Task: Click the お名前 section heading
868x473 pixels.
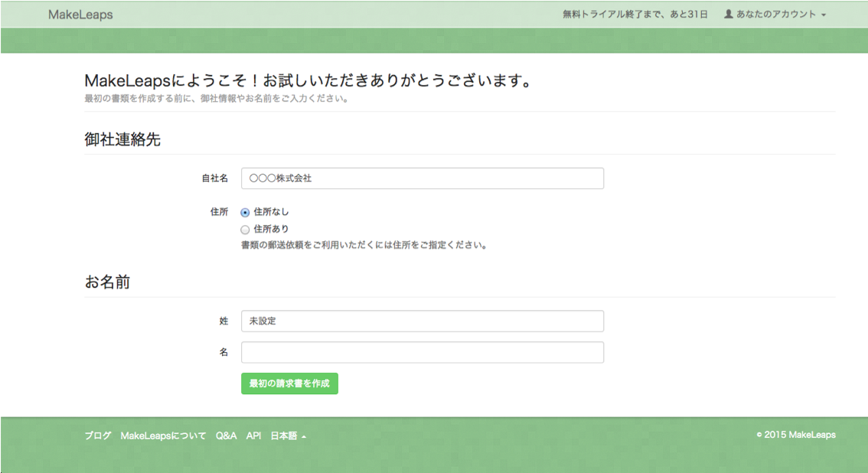Action: (107, 282)
